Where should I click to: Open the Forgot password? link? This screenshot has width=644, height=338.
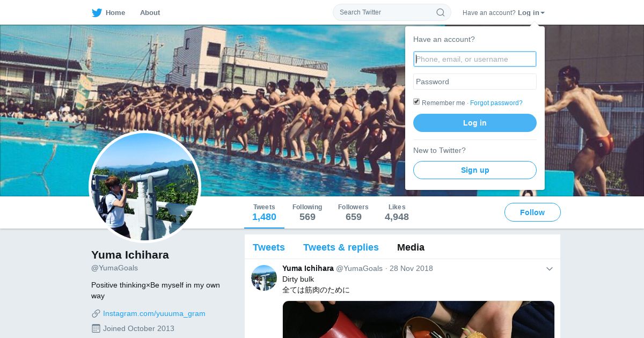[x=496, y=103]
